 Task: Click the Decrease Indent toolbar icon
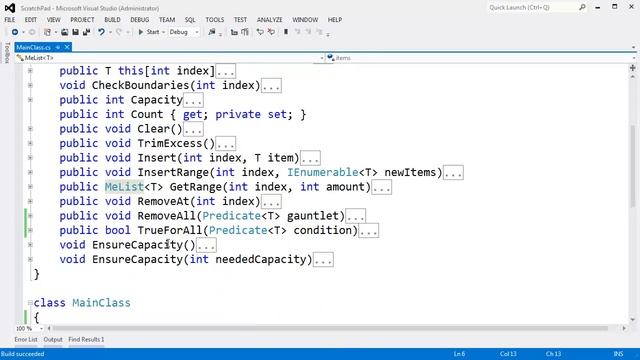(x=234, y=32)
